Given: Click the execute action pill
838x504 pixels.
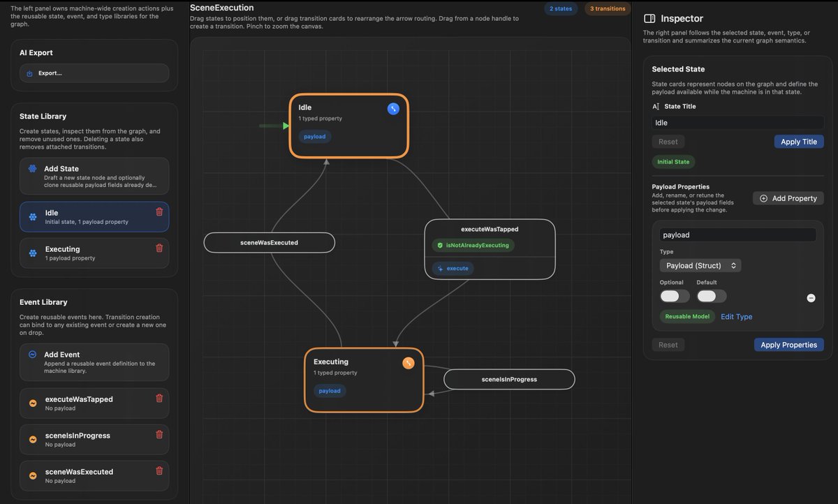Looking at the screenshot, I should [453, 268].
